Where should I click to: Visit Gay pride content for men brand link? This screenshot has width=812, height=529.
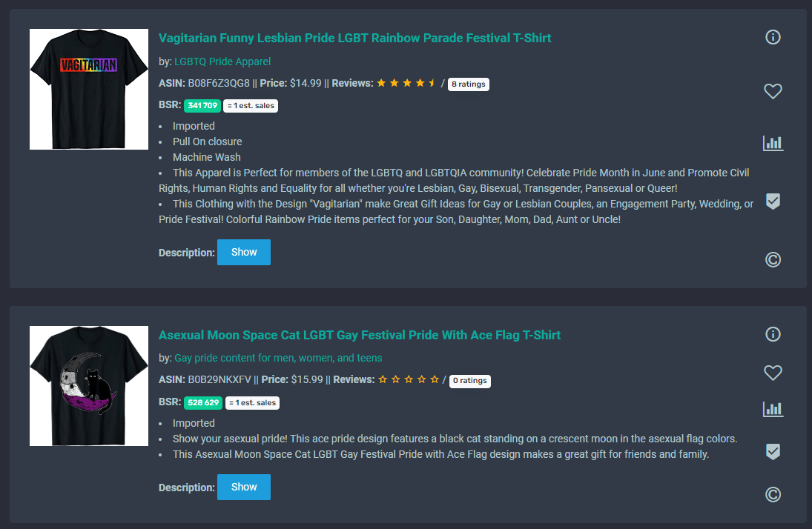(278, 358)
